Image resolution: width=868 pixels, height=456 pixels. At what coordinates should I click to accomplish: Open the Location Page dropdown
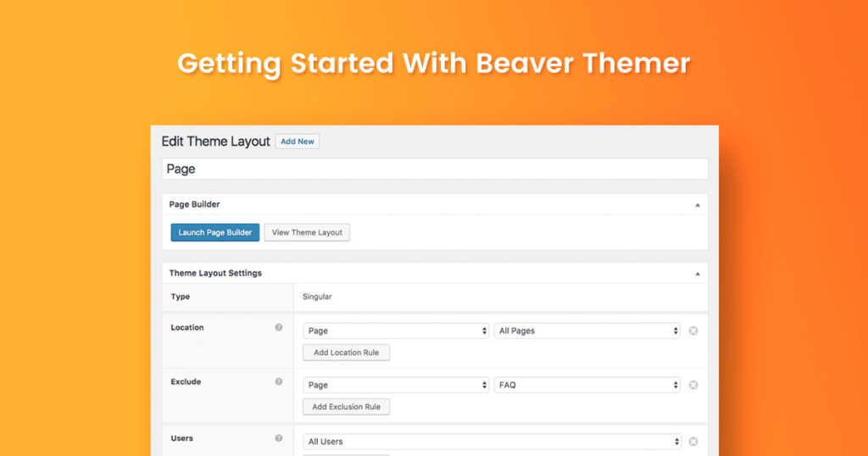[x=396, y=331]
